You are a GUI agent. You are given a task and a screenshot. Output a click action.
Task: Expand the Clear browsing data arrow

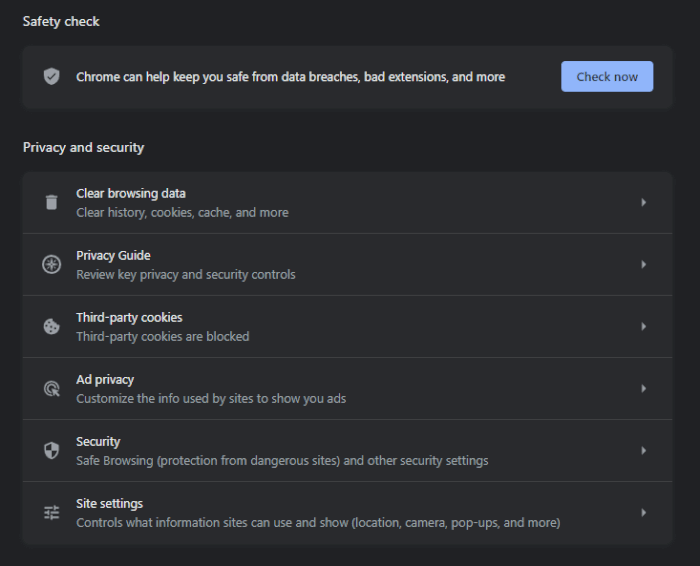(x=643, y=202)
